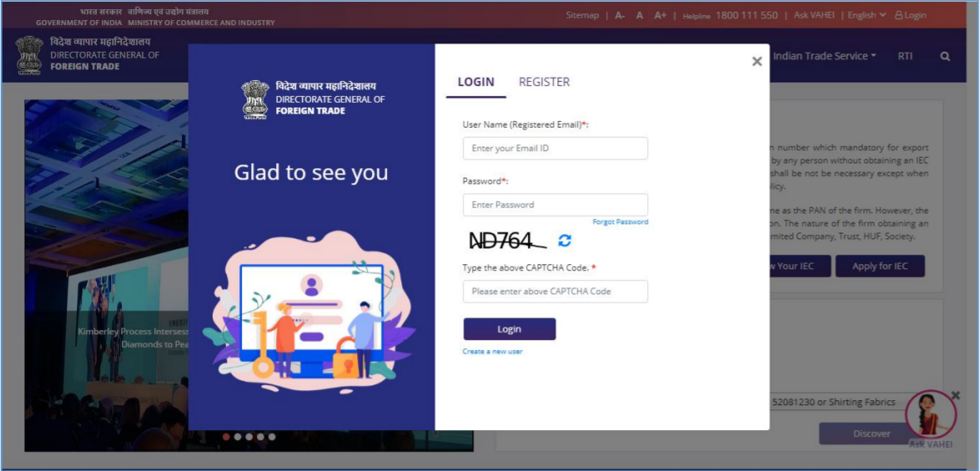The height and width of the screenshot is (471, 980).
Task: Open the search magnifier icon in header
Action: click(945, 56)
